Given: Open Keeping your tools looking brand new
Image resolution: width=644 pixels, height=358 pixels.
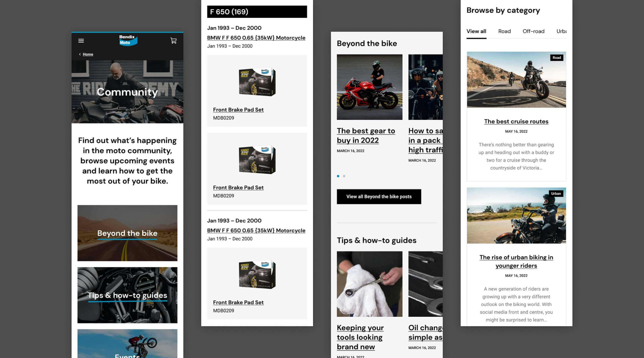Looking at the screenshot, I should pyautogui.click(x=360, y=337).
